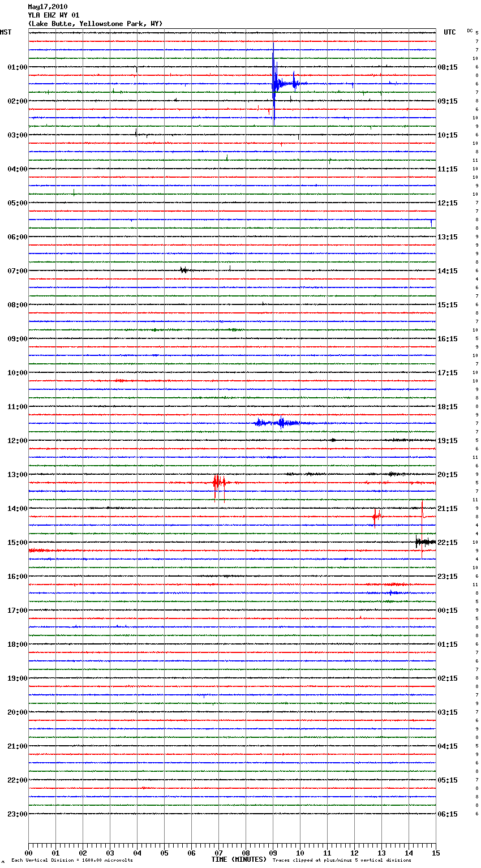Pick the 22:00 MST time label
Screen dimensions: 481x868
pyautogui.click(x=17, y=780)
